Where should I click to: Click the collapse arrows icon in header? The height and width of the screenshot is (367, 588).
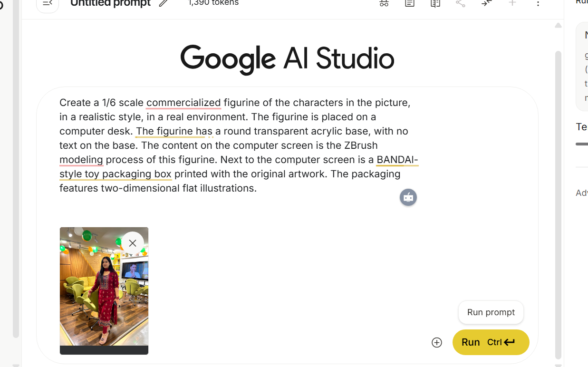[x=486, y=3]
